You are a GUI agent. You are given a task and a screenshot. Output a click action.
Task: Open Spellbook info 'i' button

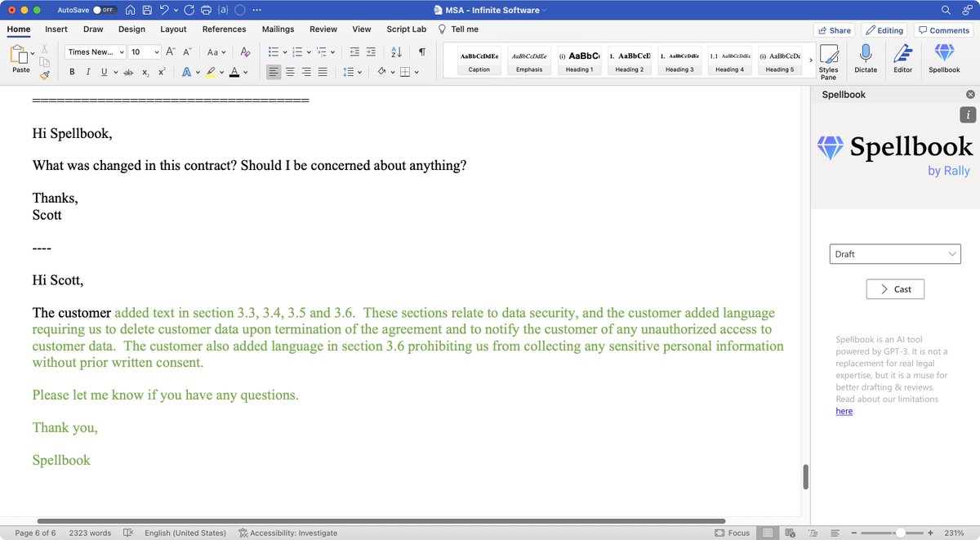[x=968, y=115]
